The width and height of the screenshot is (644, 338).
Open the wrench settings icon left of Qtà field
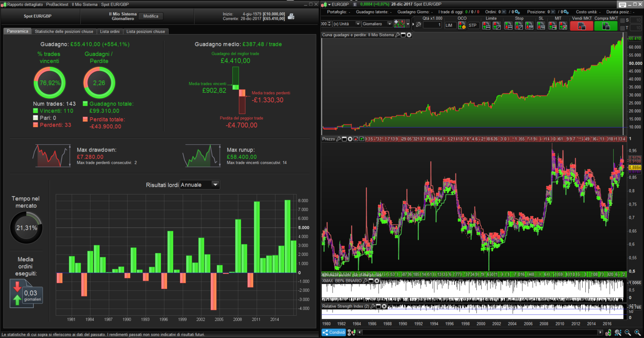pos(418,25)
